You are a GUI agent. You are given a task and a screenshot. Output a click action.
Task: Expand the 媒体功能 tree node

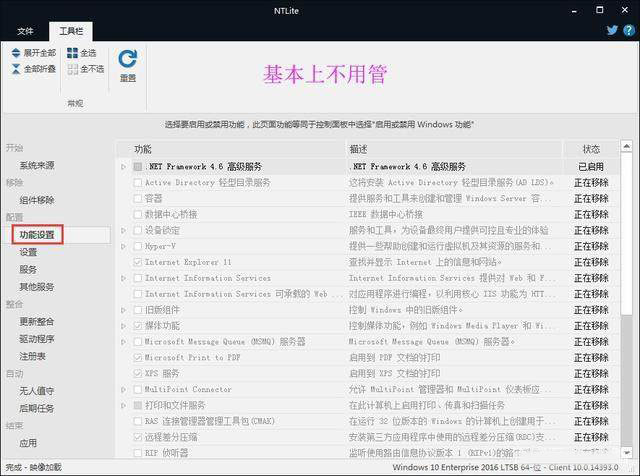(124, 326)
